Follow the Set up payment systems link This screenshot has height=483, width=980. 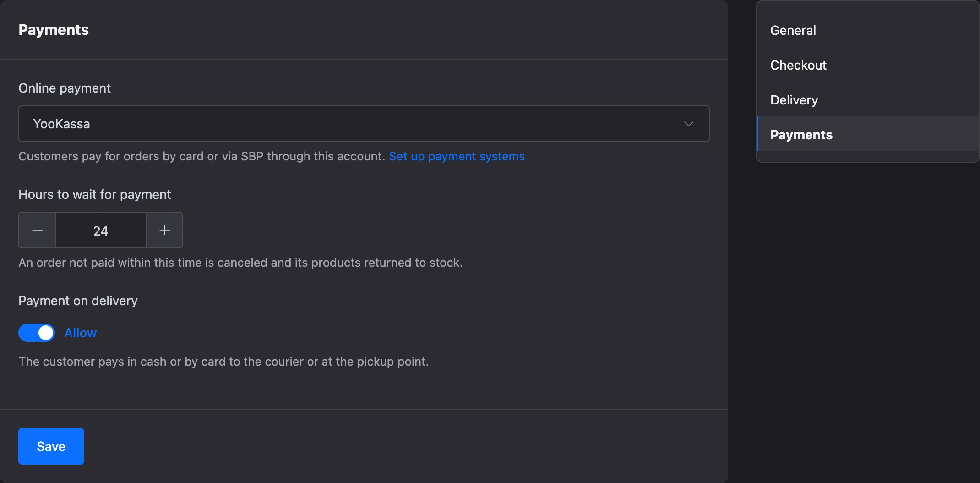(x=457, y=156)
